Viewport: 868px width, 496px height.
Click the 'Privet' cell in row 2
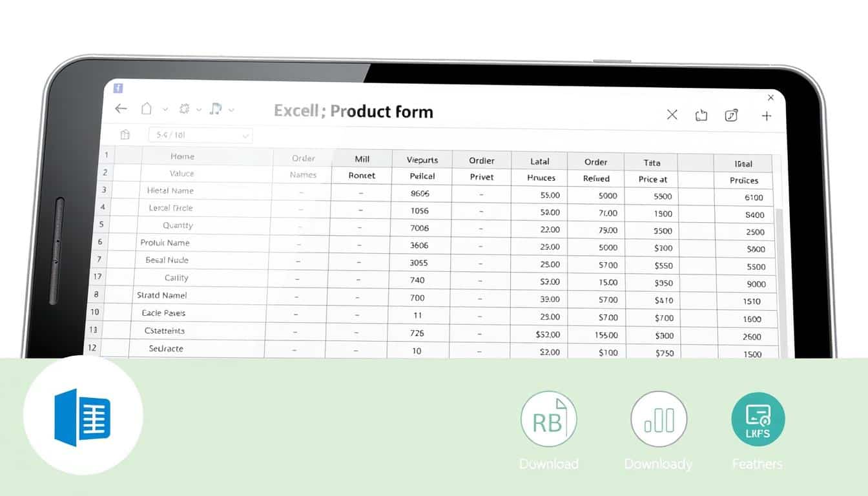[482, 177]
